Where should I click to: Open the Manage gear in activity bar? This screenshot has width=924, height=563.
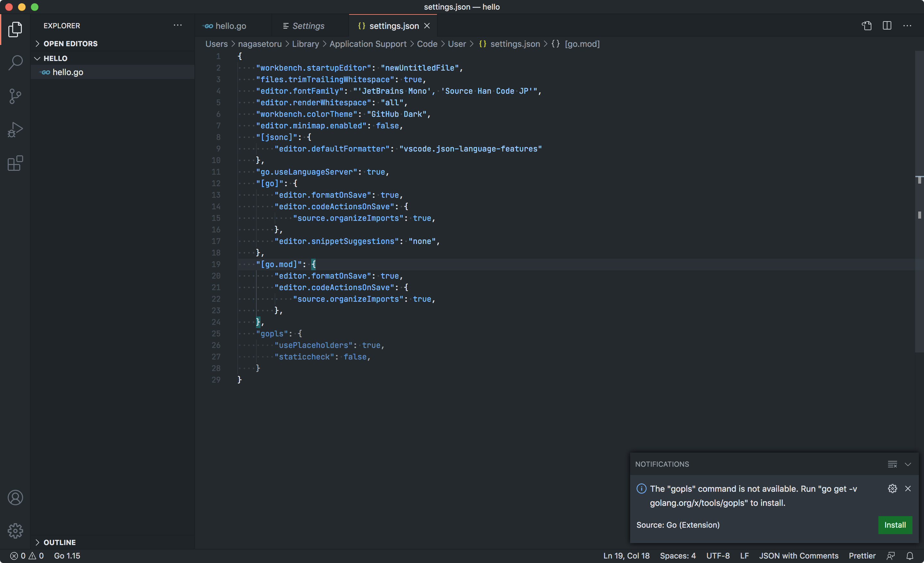pos(15,530)
